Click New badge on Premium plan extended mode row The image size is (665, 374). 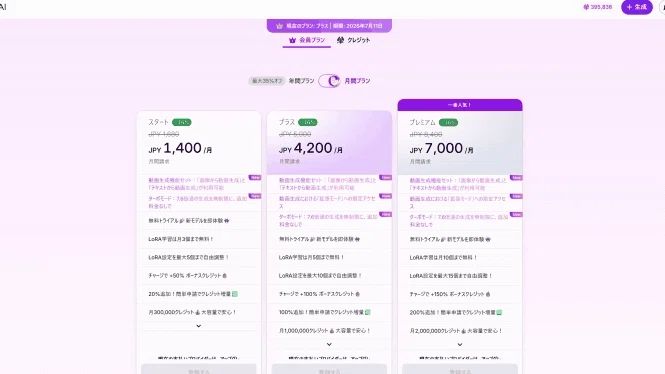pyautogui.click(x=516, y=196)
